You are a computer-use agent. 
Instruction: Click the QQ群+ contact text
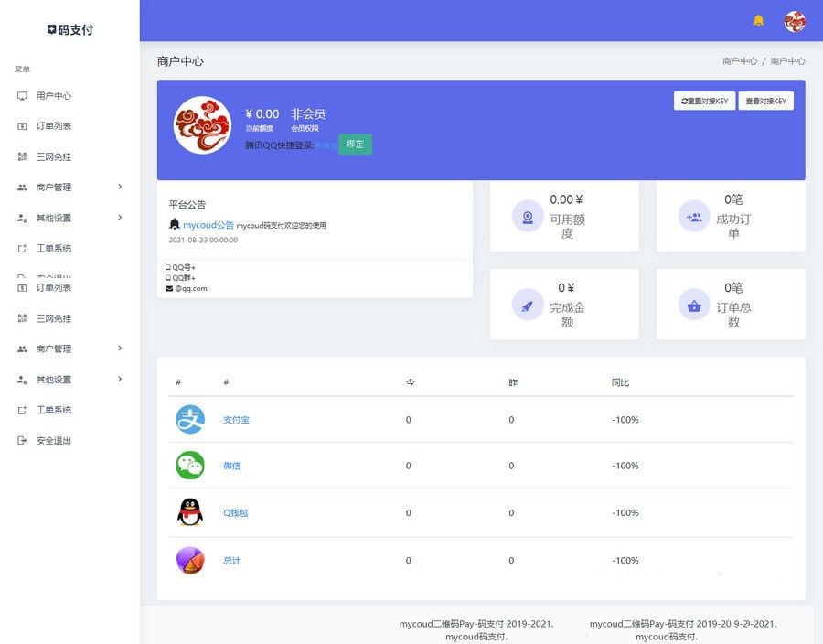(x=184, y=278)
